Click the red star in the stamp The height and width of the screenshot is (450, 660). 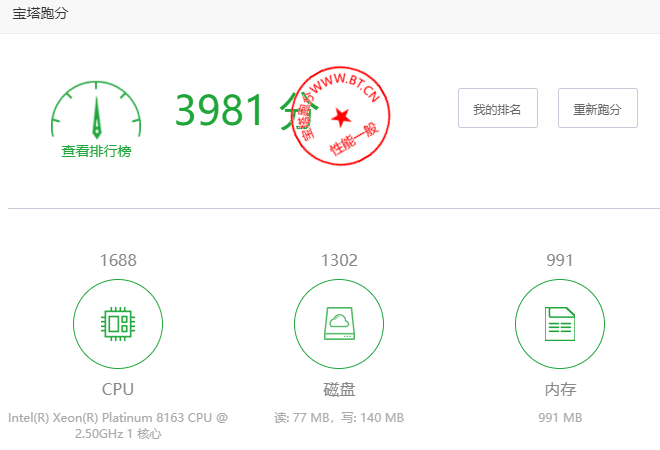click(341, 117)
